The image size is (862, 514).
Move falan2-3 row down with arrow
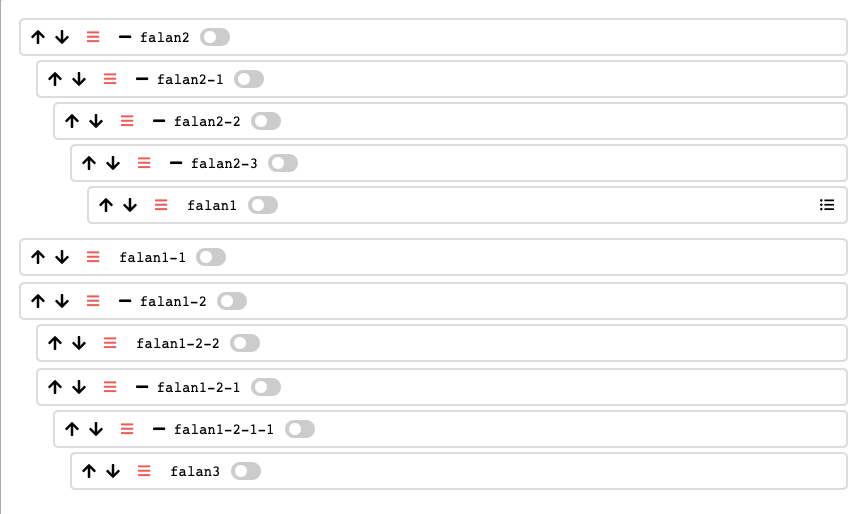pos(113,163)
